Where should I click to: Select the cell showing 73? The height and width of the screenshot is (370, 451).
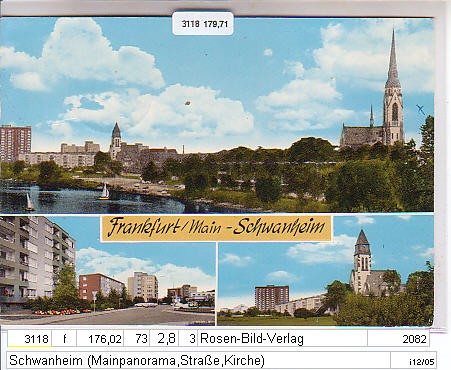click(137, 339)
